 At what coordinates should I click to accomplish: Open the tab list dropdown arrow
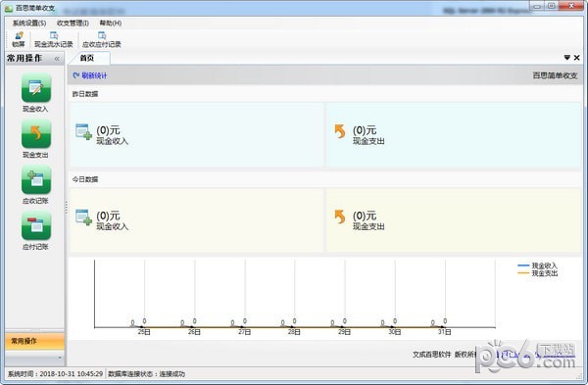point(567,58)
